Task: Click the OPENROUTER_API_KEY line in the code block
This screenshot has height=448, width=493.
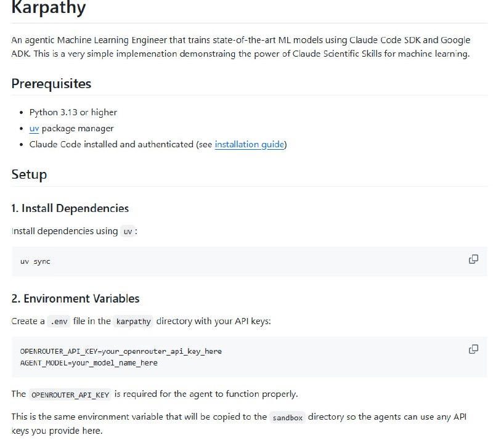Action: click(x=121, y=351)
